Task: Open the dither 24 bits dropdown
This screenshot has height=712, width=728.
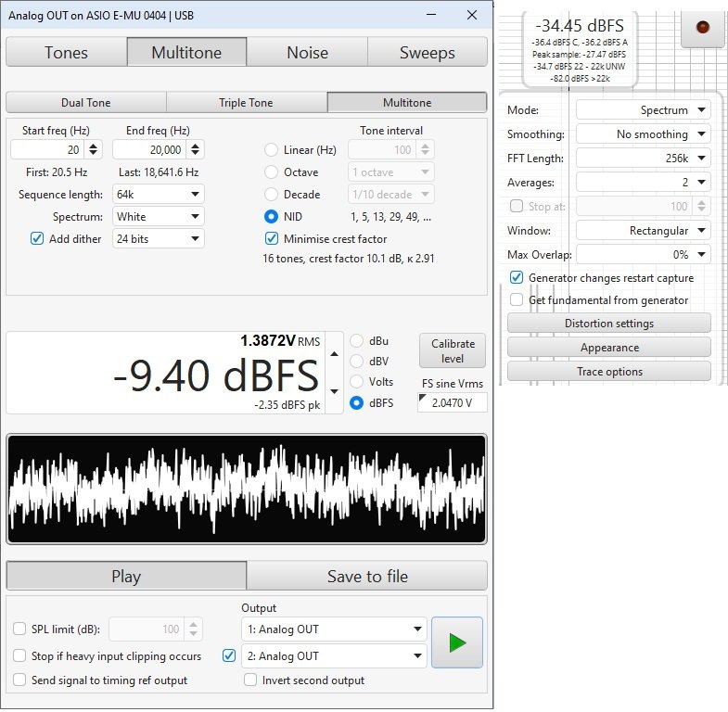Action: [x=158, y=238]
